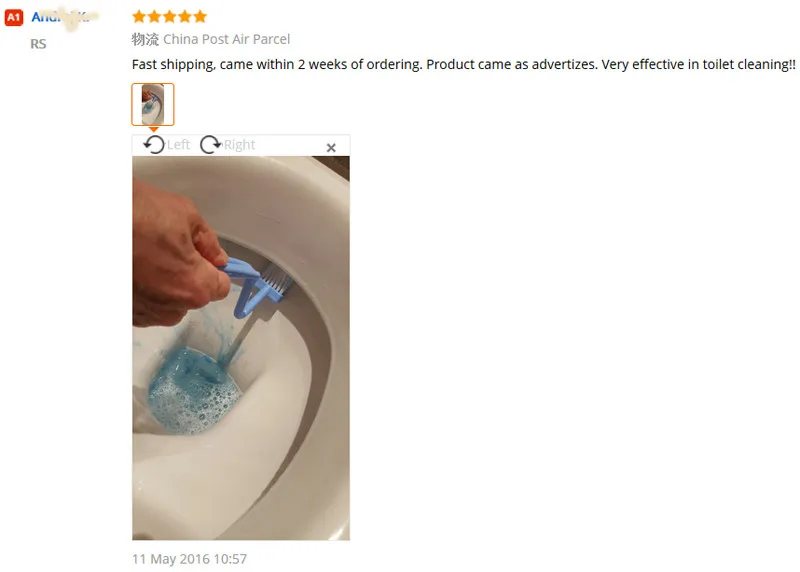
Task: Click the orange pointer triangle below the thumbnail
Action: click(x=153, y=129)
